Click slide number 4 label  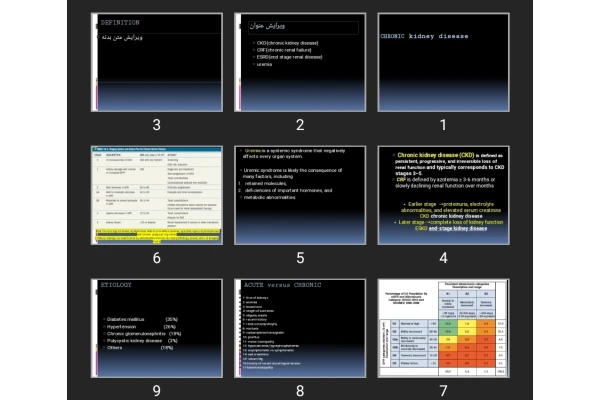[443, 258]
